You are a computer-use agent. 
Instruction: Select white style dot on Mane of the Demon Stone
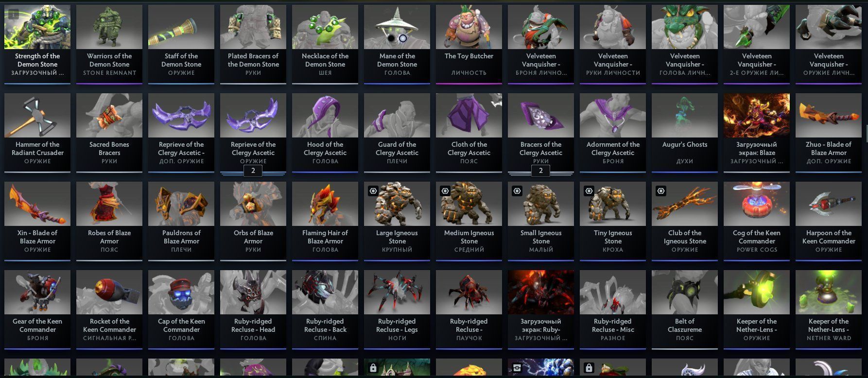[403, 38]
